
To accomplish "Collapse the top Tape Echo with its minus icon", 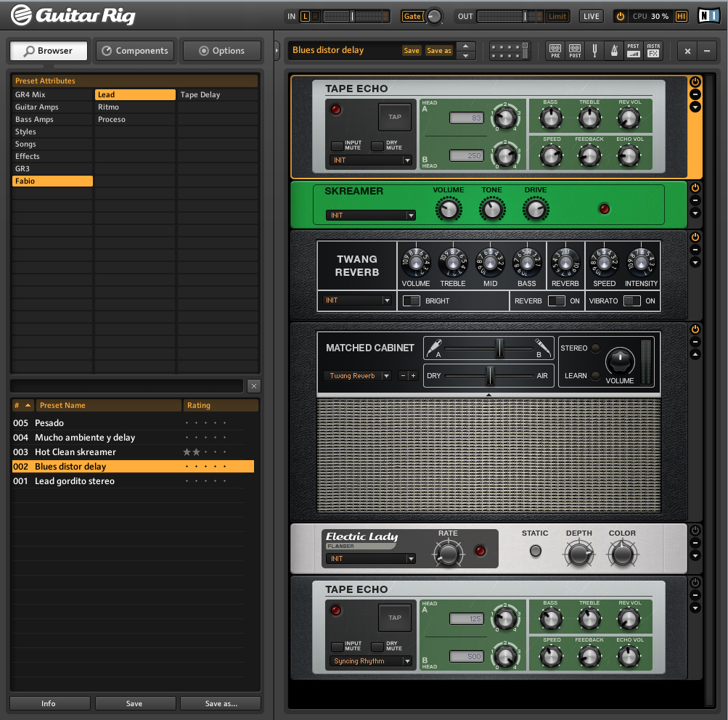I will point(695,94).
